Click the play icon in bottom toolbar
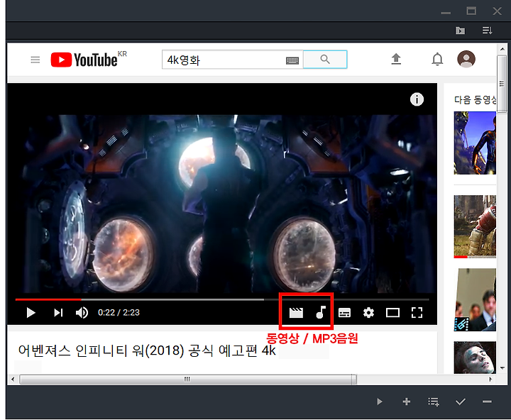511x420 pixels. pyautogui.click(x=379, y=402)
